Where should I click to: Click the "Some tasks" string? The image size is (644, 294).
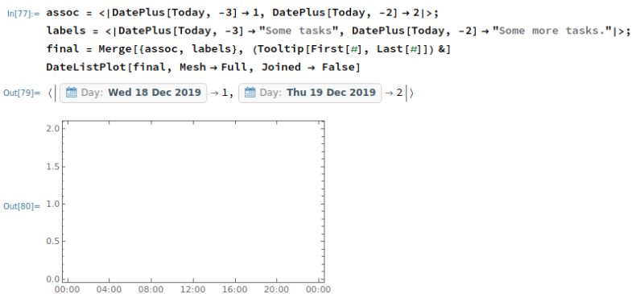[299, 31]
